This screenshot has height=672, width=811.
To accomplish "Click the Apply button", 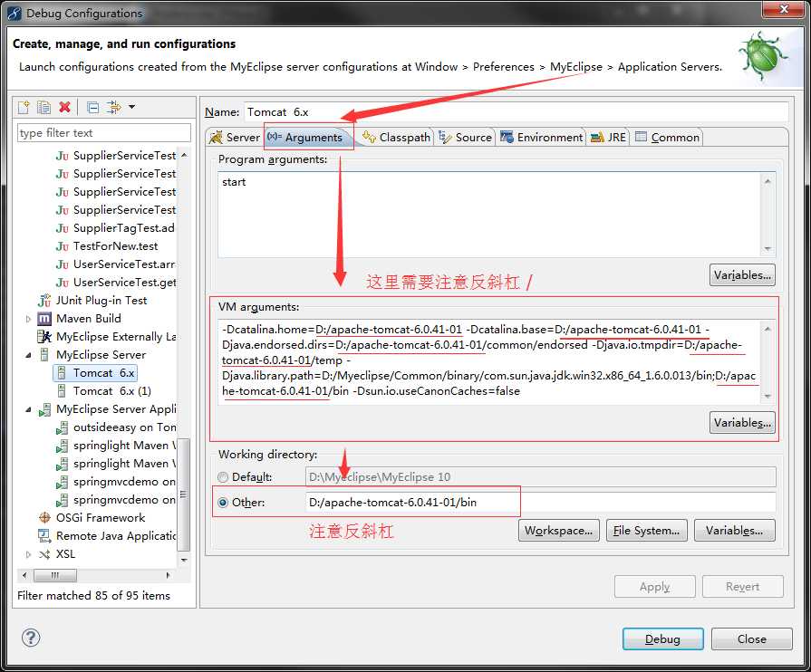I will pos(655,587).
